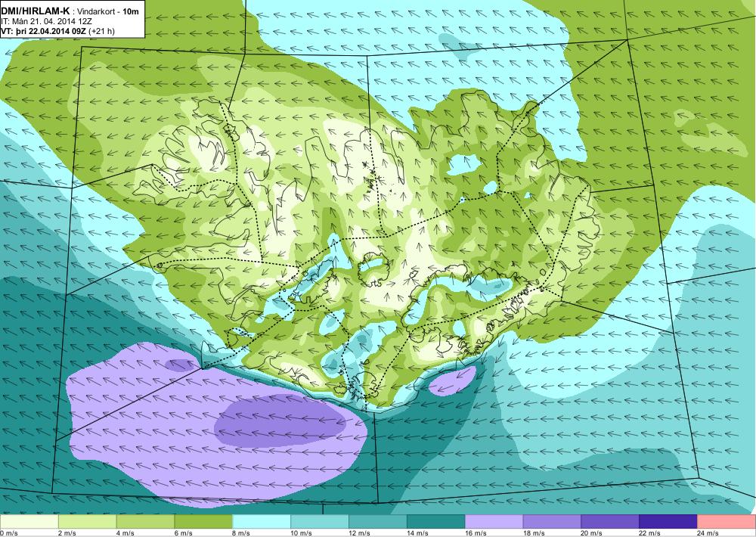Viewport: 756px width, 537px height.
Task: Click the "DMI/HIRLAM-K" model title
Action: [x=36, y=11]
